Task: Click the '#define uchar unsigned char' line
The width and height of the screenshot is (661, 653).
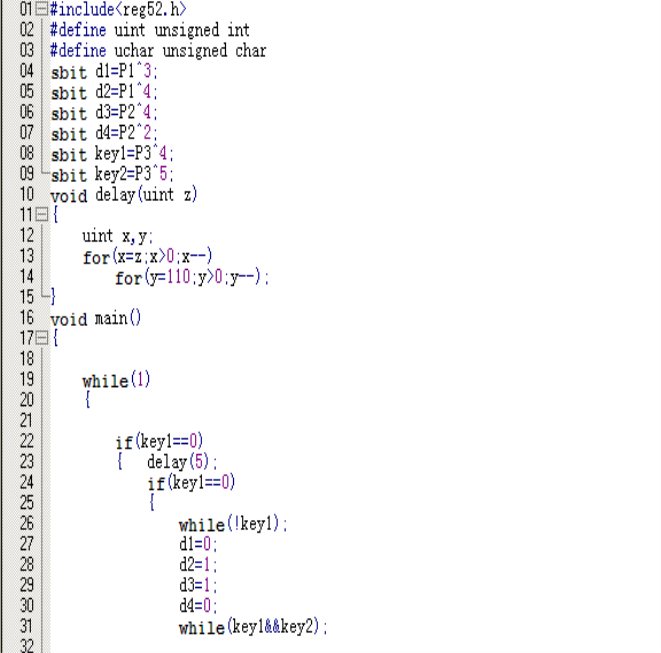Action: [x=158, y=51]
